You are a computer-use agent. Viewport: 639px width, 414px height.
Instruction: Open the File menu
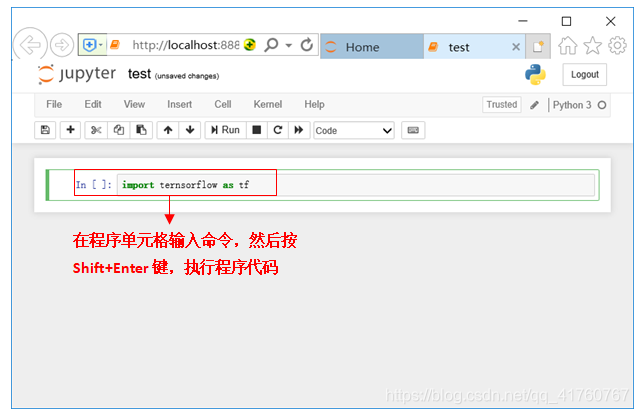54,104
